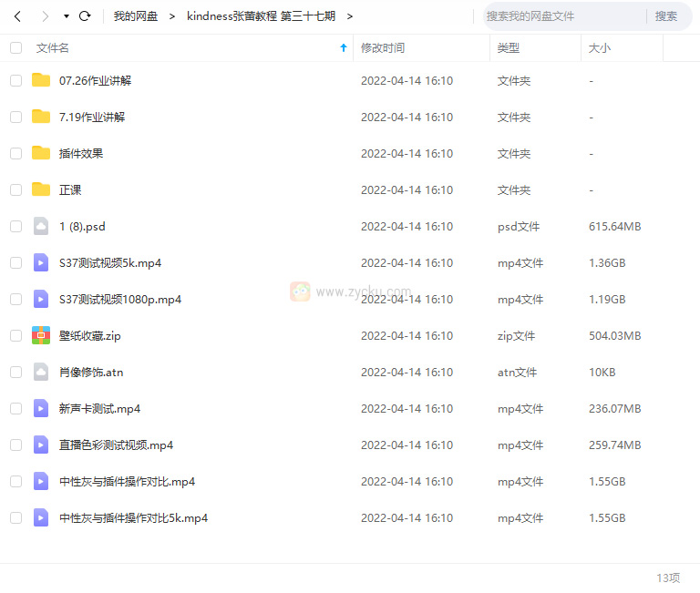
Task: Click the blue sort arrow in 文件名 column
Action: pyautogui.click(x=343, y=47)
